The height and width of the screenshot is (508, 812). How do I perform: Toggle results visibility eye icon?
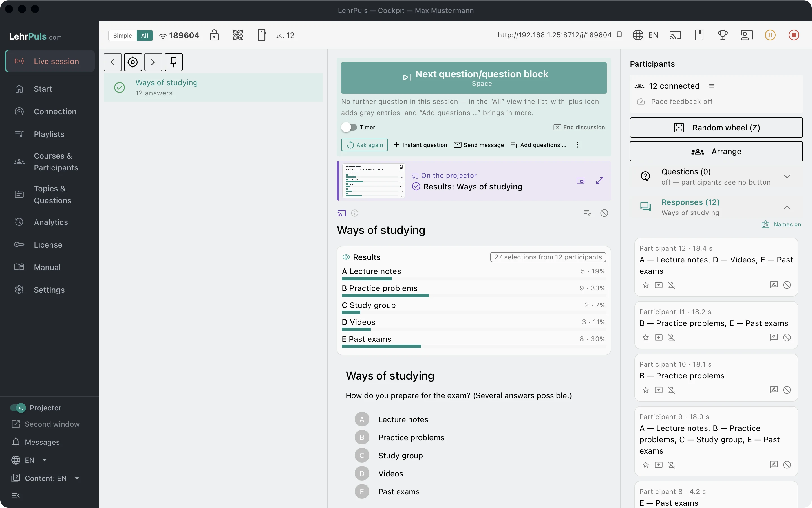point(346,257)
